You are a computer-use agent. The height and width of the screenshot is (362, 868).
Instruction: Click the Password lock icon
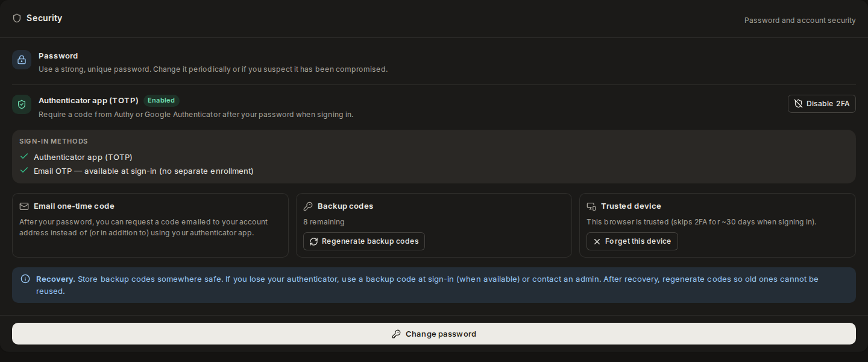[x=22, y=60]
